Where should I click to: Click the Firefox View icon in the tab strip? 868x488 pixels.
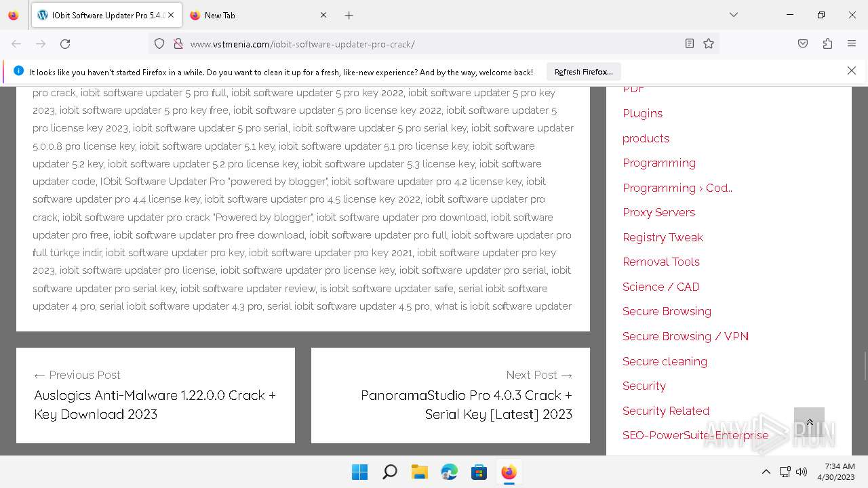13,15
